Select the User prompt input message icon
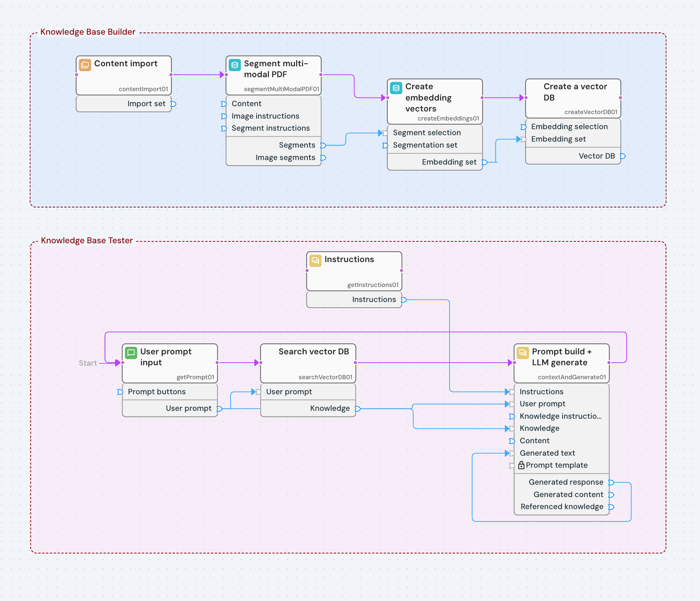 click(x=130, y=352)
